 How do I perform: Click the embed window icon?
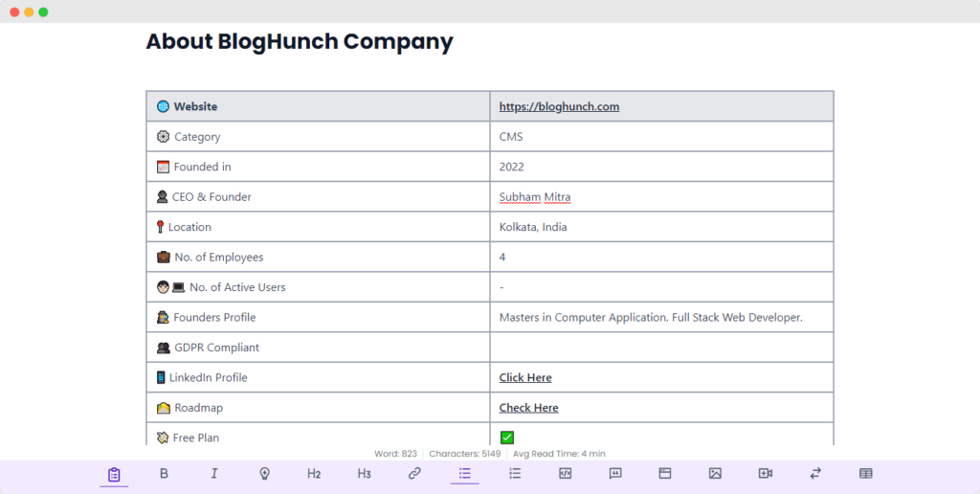[665, 473]
